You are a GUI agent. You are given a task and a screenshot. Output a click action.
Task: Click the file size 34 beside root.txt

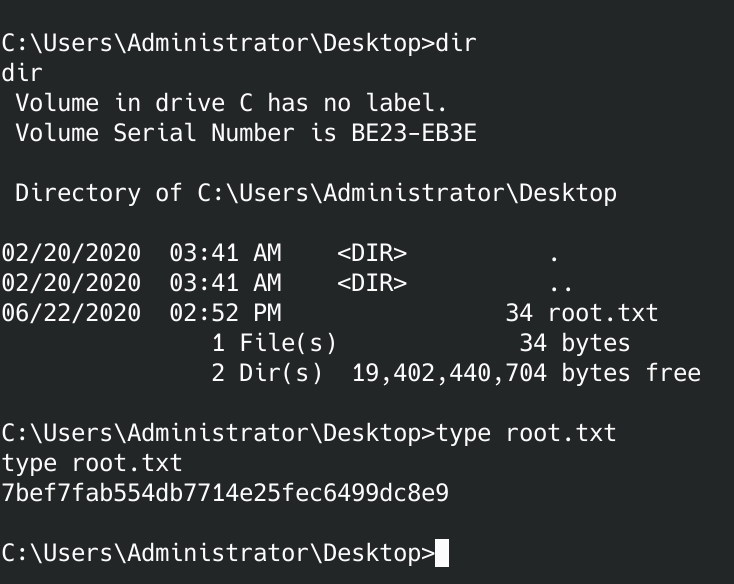(x=519, y=313)
